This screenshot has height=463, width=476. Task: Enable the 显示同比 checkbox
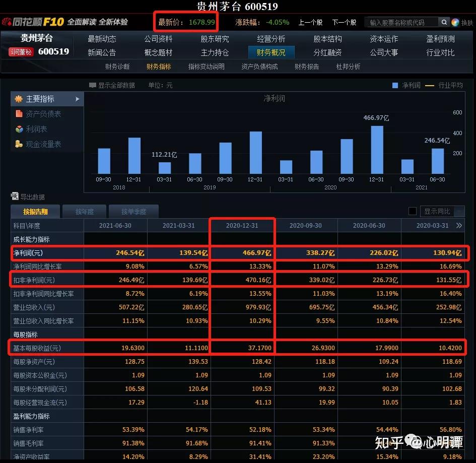pos(413,211)
